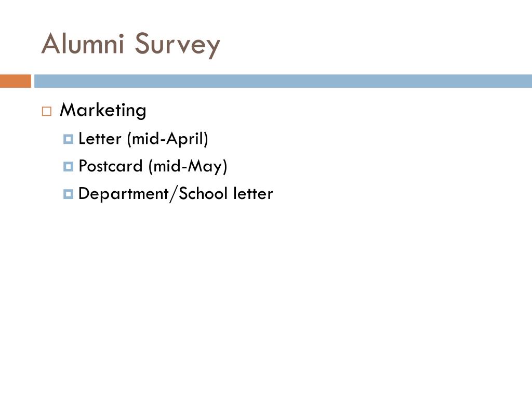
Task: Click the blue square bullet before Postcard
Action: tap(68, 166)
